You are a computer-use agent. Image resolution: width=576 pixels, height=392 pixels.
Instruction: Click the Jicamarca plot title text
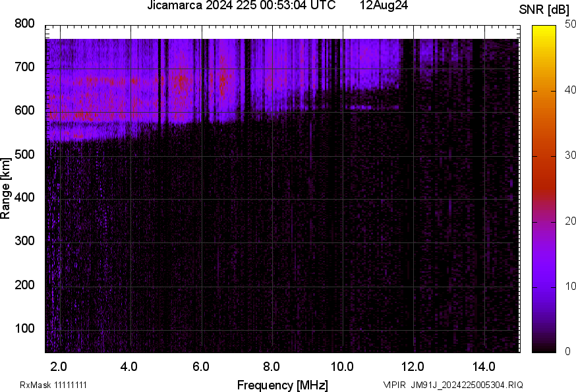tap(241, 5)
